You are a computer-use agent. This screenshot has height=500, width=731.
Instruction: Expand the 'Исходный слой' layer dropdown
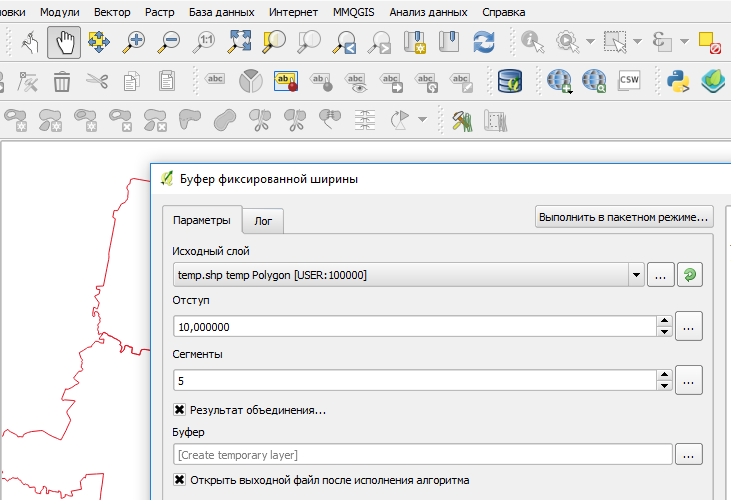point(636,275)
